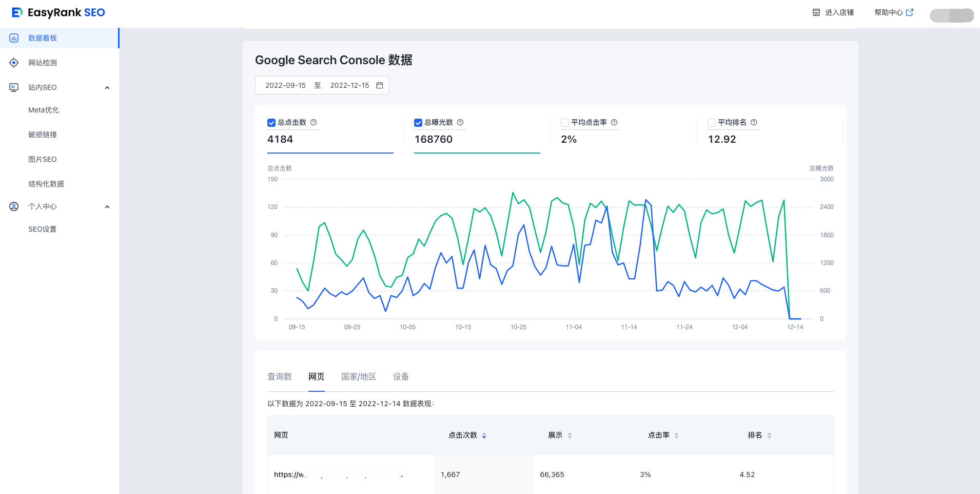Select the 网页 tab
980x494 pixels.
pyautogui.click(x=317, y=376)
